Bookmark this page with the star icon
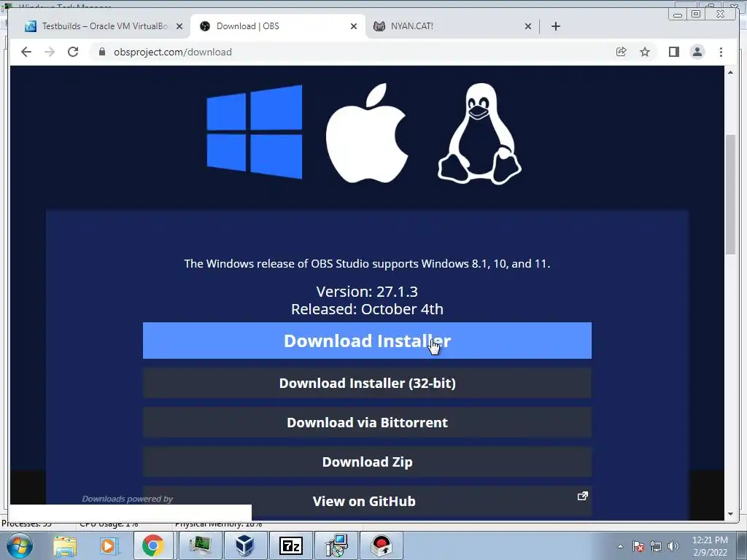The width and height of the screenshot is (747, 560). (x=645, y=52)
